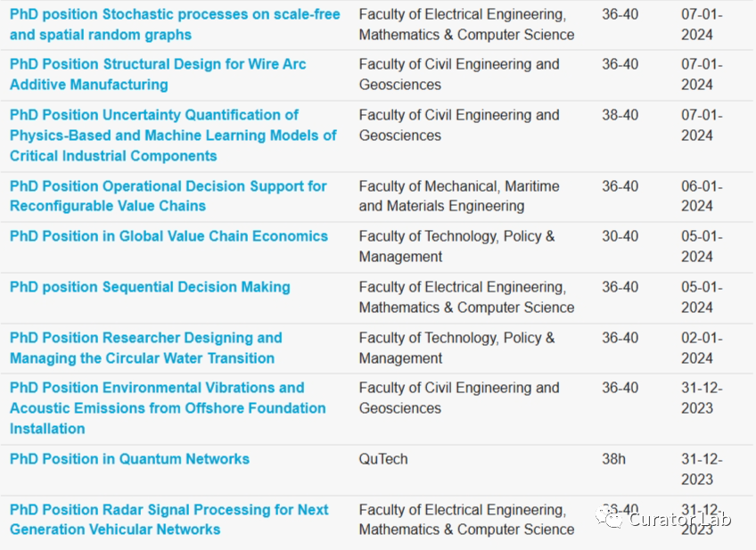This screenshot has width=756, height=550.
Task: Open PhD Position in Quantum Networks
Action: tap(129, 459)
